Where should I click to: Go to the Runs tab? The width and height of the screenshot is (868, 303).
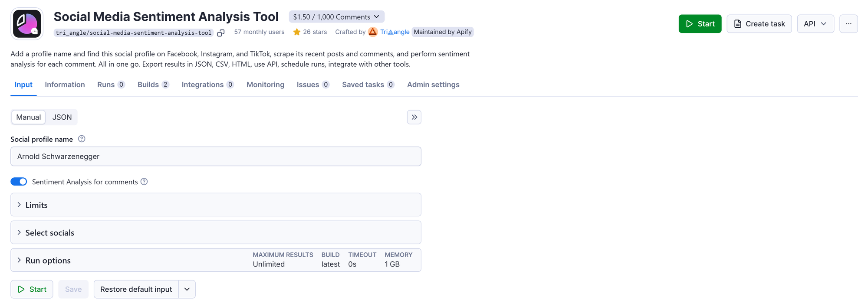(x=111, y=85)
